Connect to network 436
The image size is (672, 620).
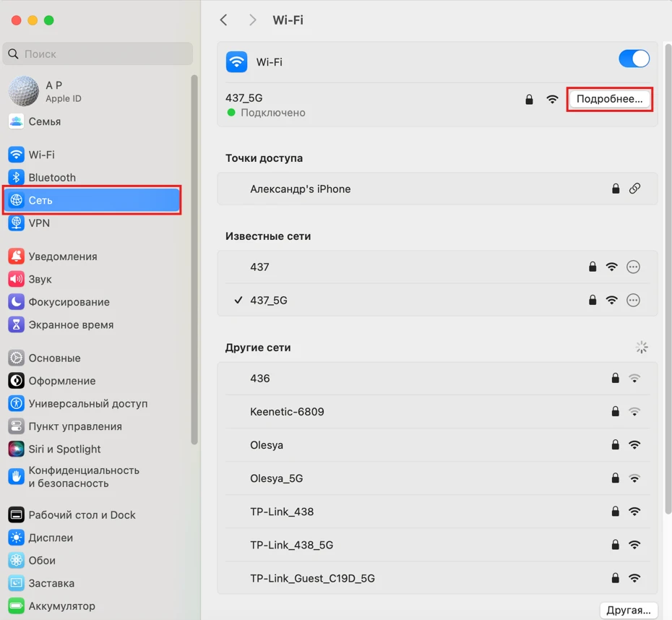(x=437, y=379)
